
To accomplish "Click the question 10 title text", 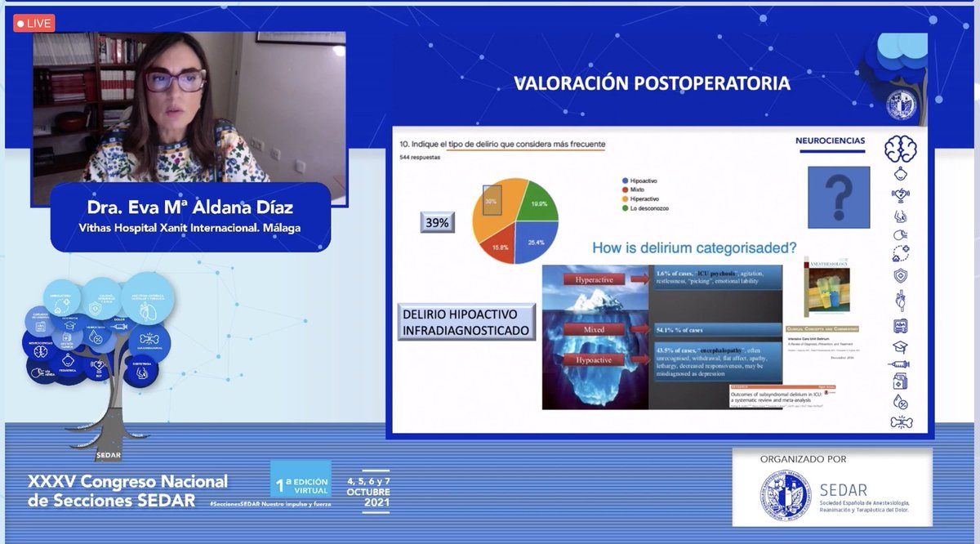I will tap(502, 144).
